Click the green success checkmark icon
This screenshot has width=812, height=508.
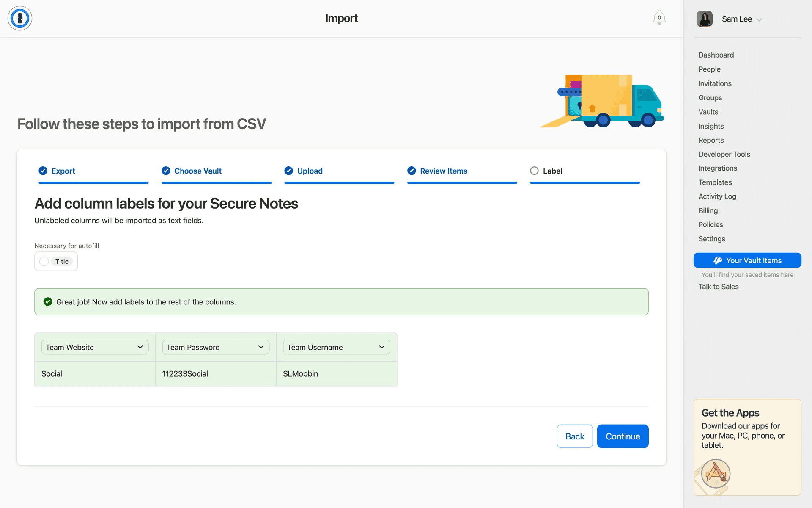click(48, 302)
